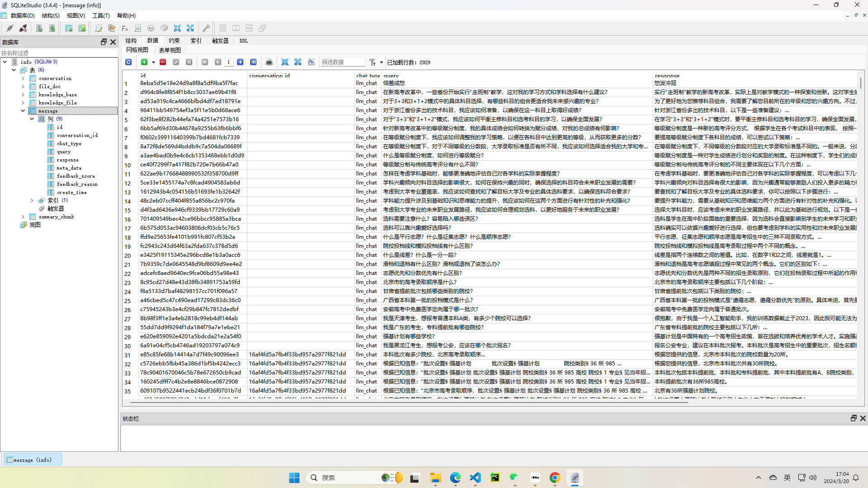Image resolution: width=868 pixels, height=488 pixels.
Task: Open the 帮助(H) menu
Action: coord(126,15)
